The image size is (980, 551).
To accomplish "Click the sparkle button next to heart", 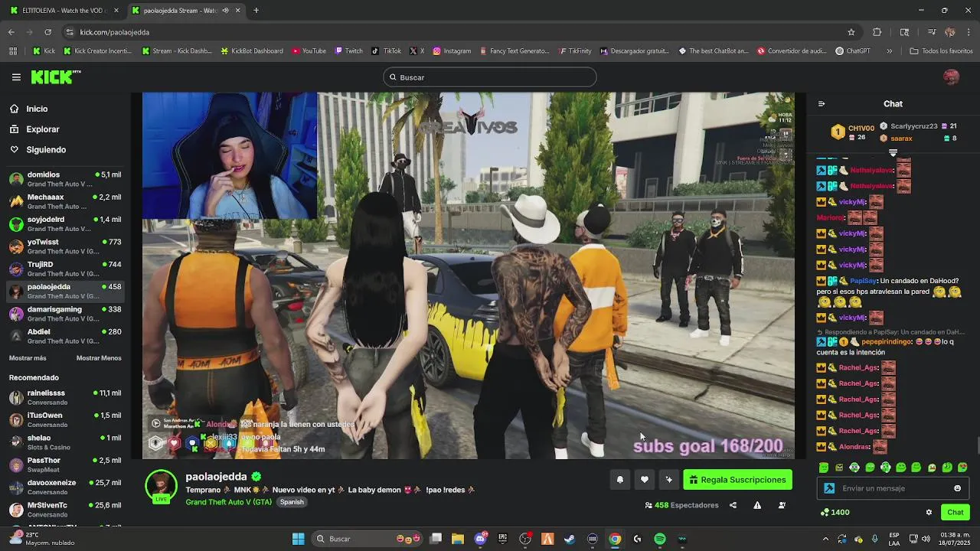I will click(x=668, y=480).
